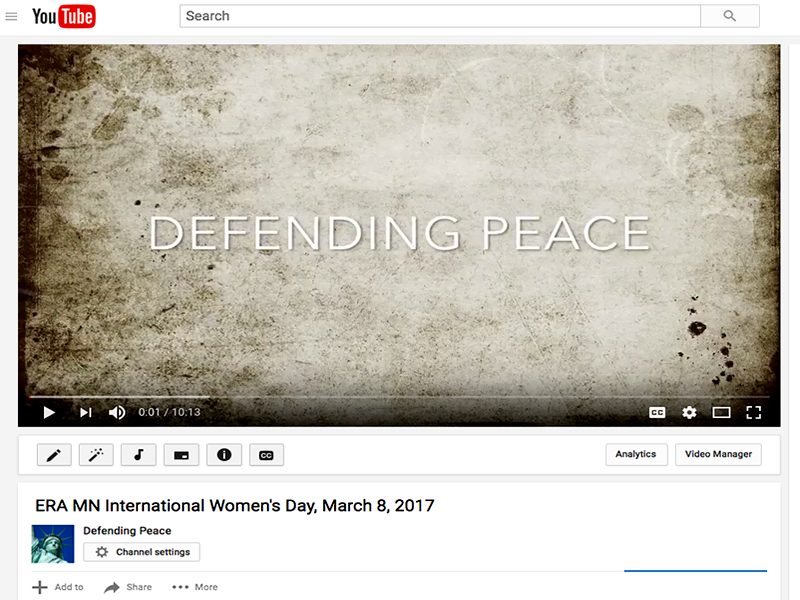Click the 0:01 / 10:13 time display

[x=169, y=412]
